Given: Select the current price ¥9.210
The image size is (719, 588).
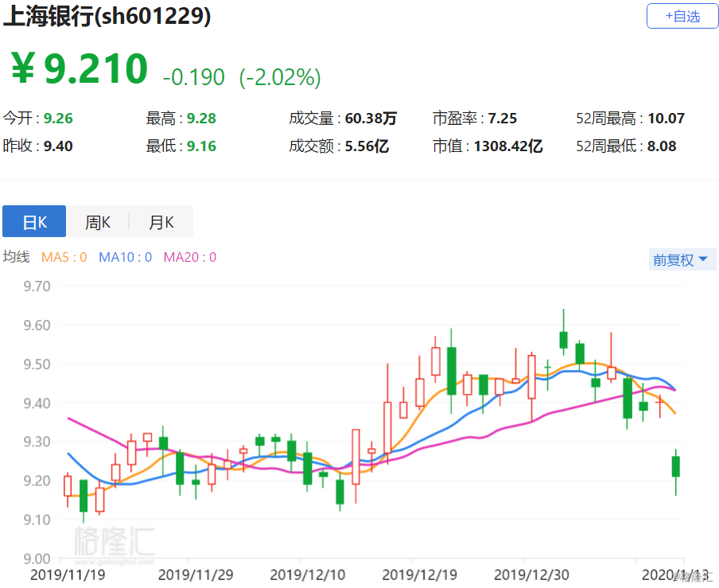Looking at the screenshot, I should pos(79,68).
